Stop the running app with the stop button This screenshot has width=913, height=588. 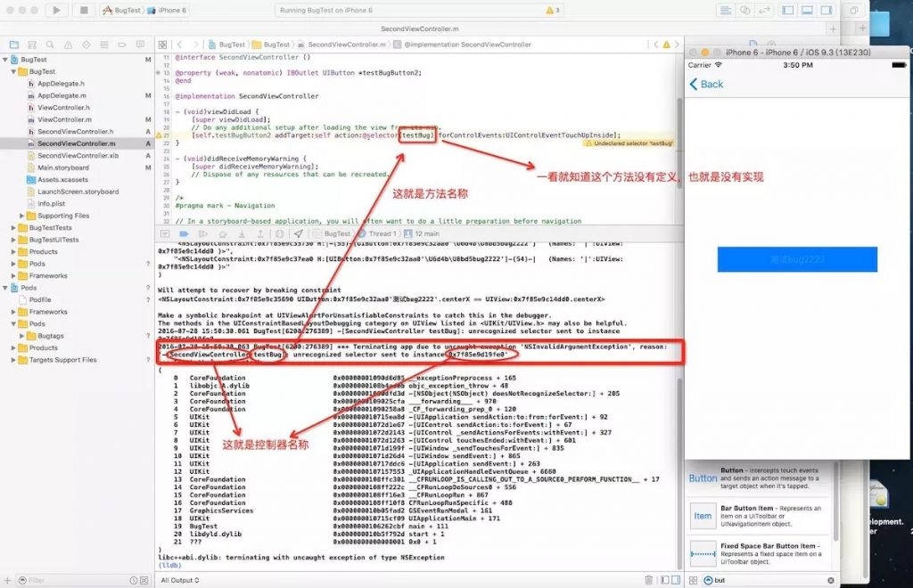[84, 10]
